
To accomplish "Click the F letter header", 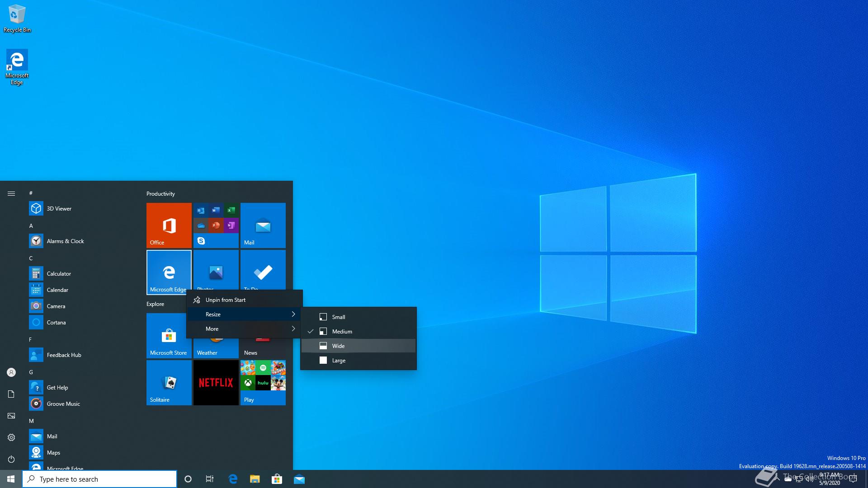I will pyautogui.click(x=30, y=339).
